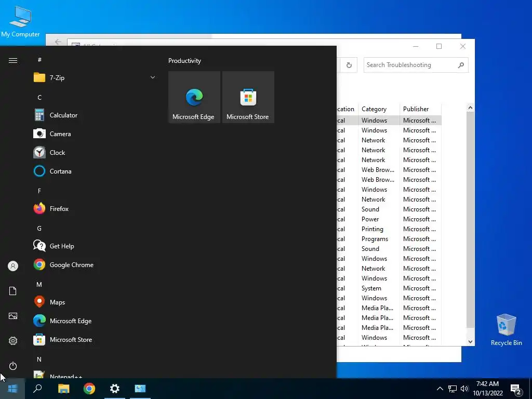Open Settings gear in the Start sidebar

pyautogui.click(x=13, y=341)
